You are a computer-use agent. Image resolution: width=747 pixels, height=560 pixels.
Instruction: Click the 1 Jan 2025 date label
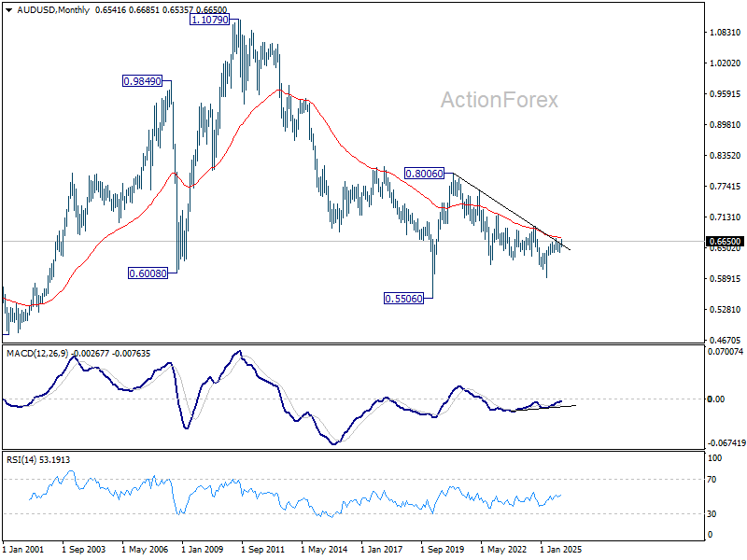(561, 549)
